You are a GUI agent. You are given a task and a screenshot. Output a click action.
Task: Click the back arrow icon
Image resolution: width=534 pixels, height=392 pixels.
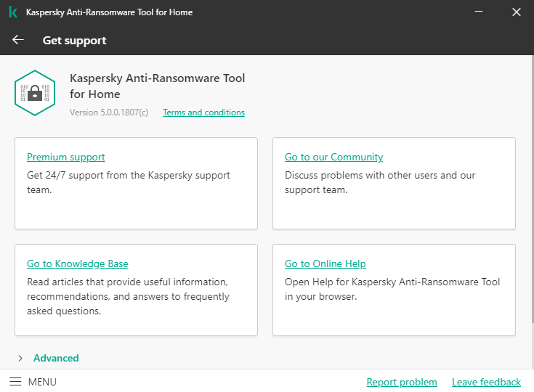(x=18, y=40)
